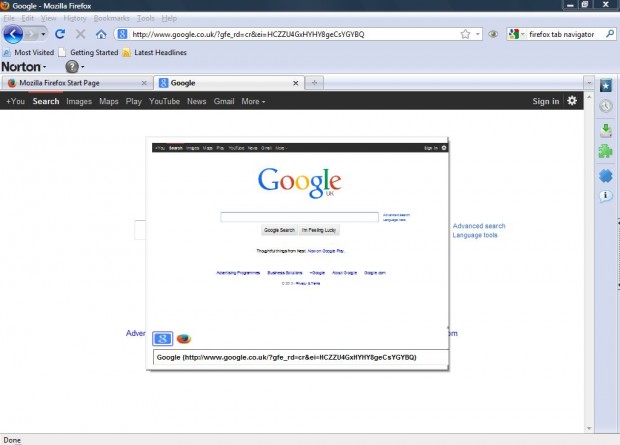The height and width of the screenshot is (445, 620).
Task: Open the History menu
Action: pyautogui.click(x=75, y=18)
